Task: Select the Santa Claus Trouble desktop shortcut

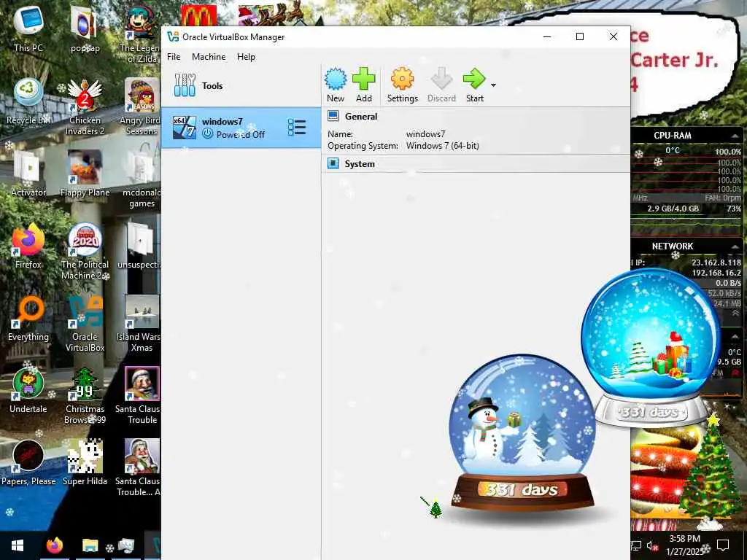Action: pyautogui.click(x=142, y=396)
